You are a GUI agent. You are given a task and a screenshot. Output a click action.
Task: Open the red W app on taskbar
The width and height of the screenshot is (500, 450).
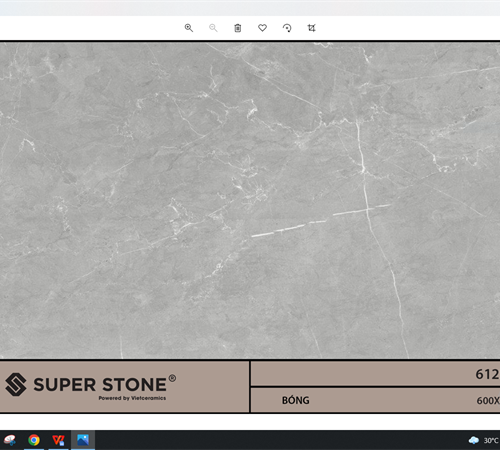tap(58, 440)
